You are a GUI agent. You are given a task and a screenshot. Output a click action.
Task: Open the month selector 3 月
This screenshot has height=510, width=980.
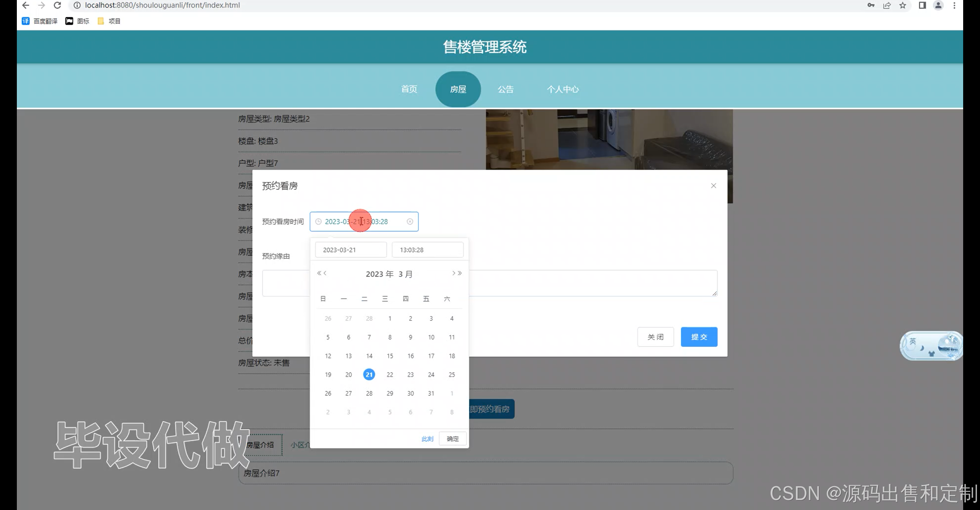405,274
